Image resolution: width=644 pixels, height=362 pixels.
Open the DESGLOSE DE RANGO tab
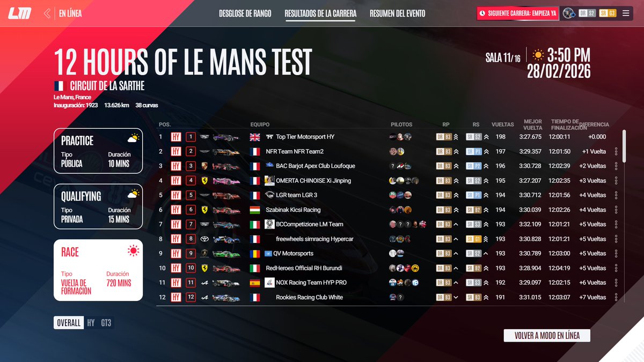point(245,13)
